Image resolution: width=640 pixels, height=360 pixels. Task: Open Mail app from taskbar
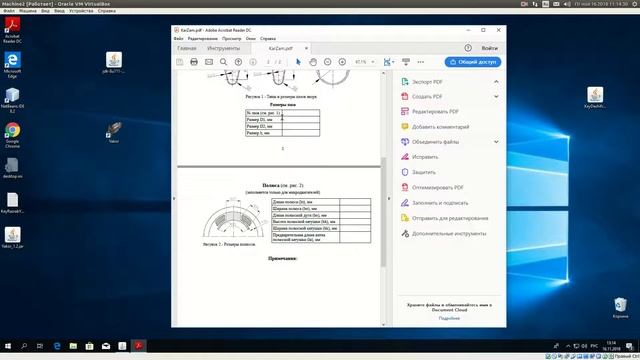tap(106, 346)
